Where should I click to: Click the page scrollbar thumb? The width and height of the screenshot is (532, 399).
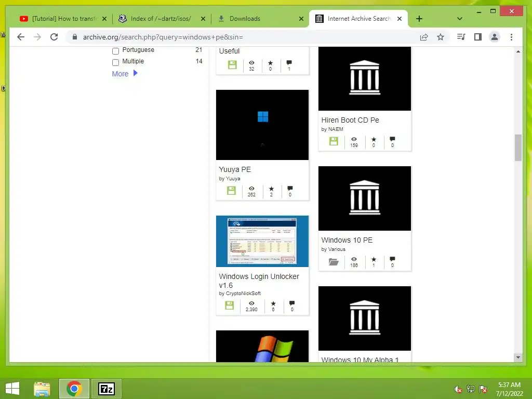[x=518, y=148]
